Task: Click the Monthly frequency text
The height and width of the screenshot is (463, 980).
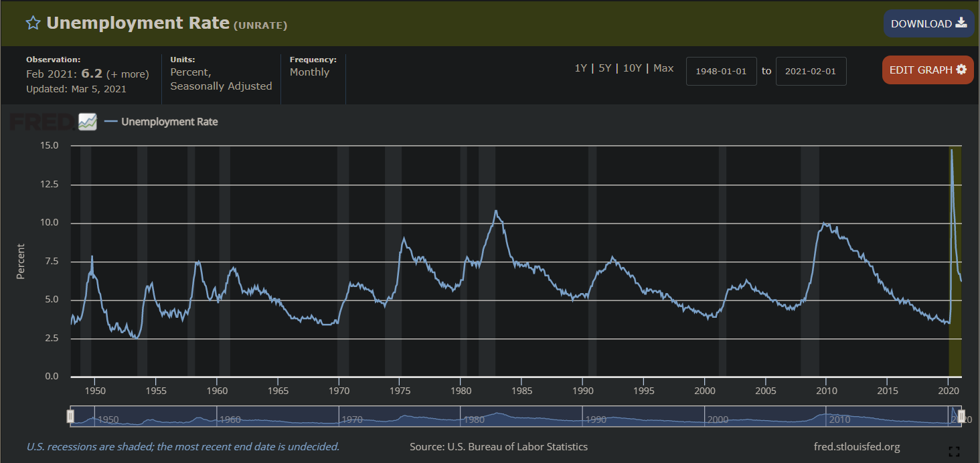Action: tap(309, 72)
